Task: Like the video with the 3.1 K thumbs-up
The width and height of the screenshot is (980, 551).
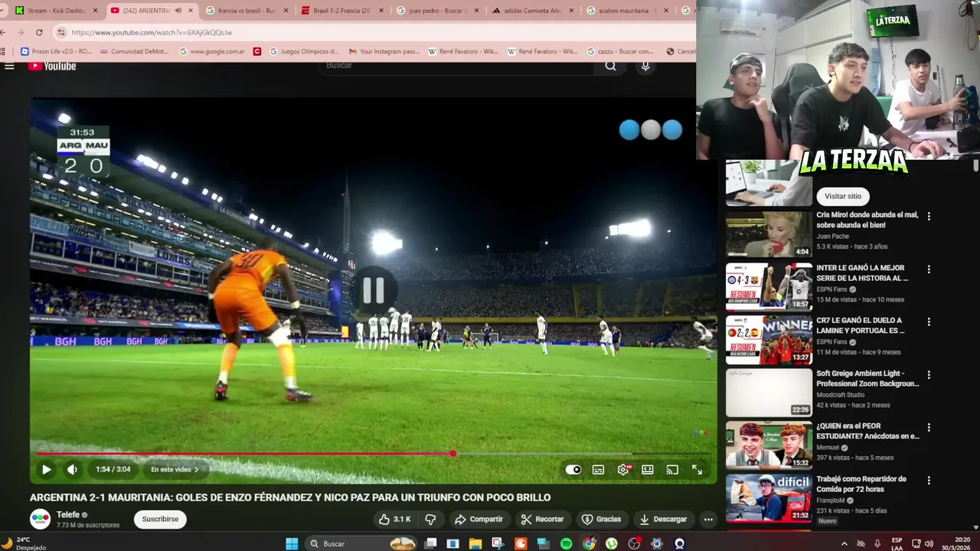Action: click(394, 519)
